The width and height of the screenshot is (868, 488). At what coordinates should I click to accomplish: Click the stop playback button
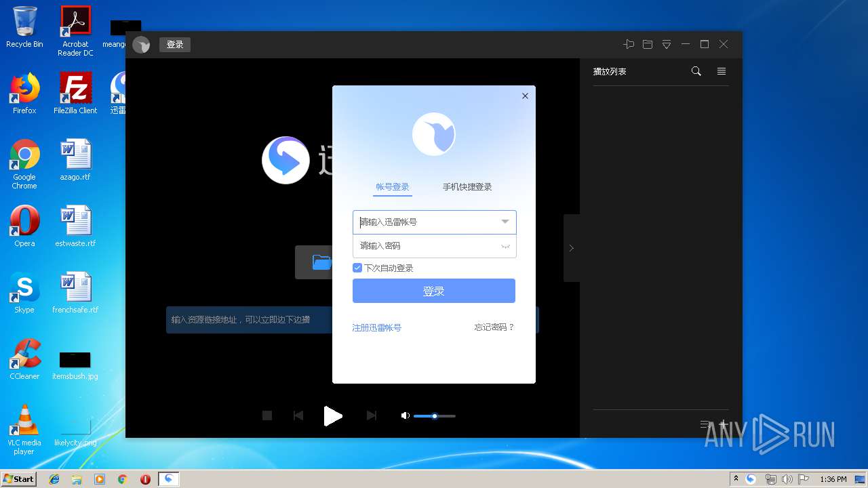tap(267, 415)
